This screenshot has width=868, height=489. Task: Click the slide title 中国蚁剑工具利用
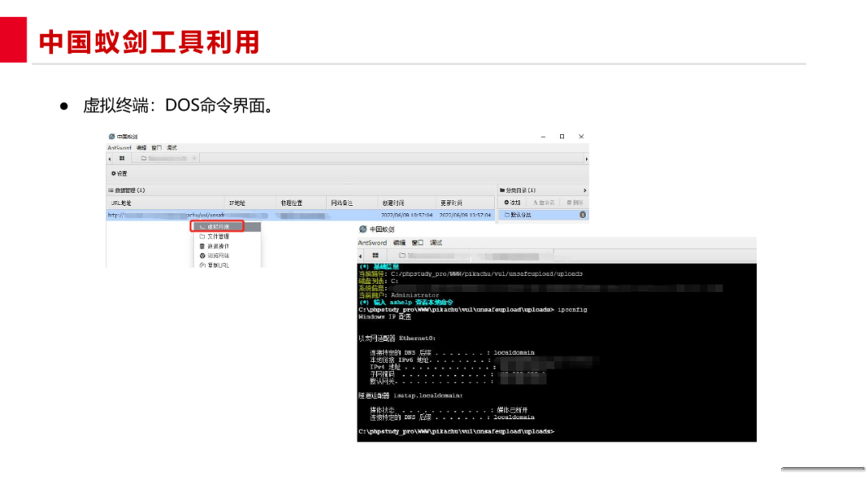149,42
